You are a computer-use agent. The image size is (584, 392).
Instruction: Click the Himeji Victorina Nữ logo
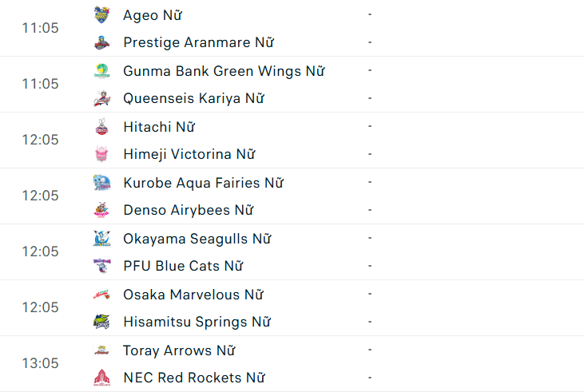coord(101,154)
